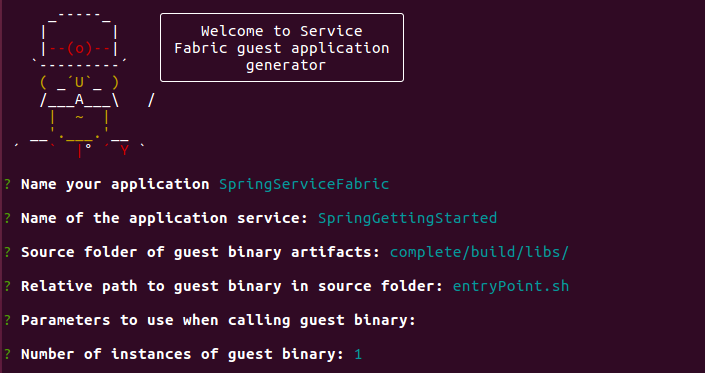Click the Yeoman ASCII art mascot
Viewport: 705px width, 373px height.
click(x=84, y=85)
